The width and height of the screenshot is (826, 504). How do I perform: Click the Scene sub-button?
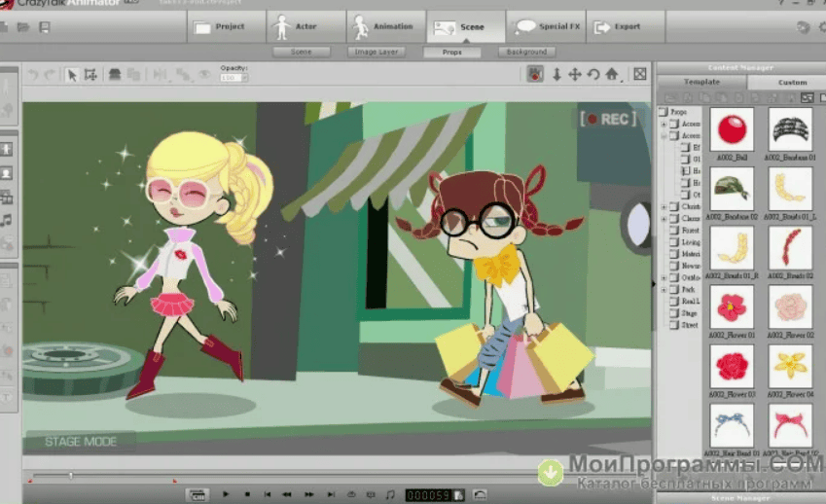coord(302,52)
